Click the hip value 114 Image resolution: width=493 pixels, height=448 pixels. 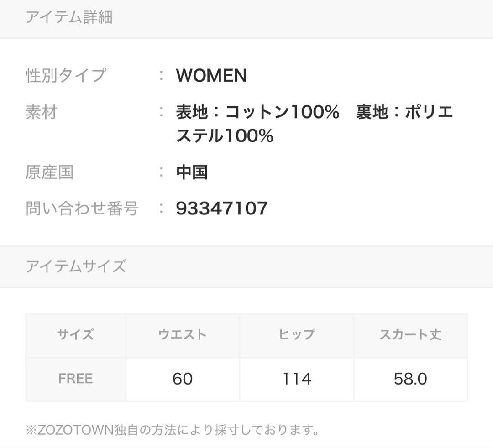[x=297, y=379]
